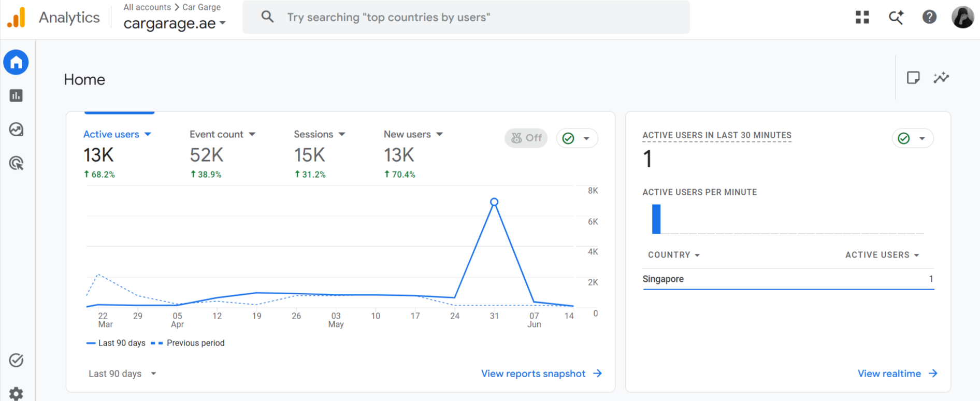Open the Advertising sidebar icon

16,163
